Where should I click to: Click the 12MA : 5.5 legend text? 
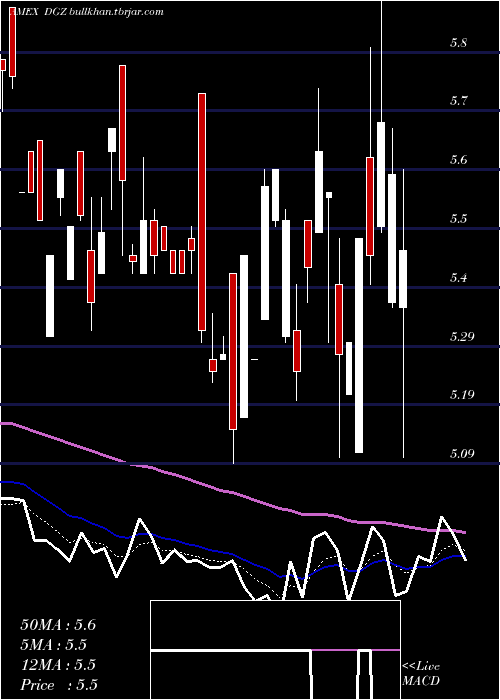(x=58, y=665)
